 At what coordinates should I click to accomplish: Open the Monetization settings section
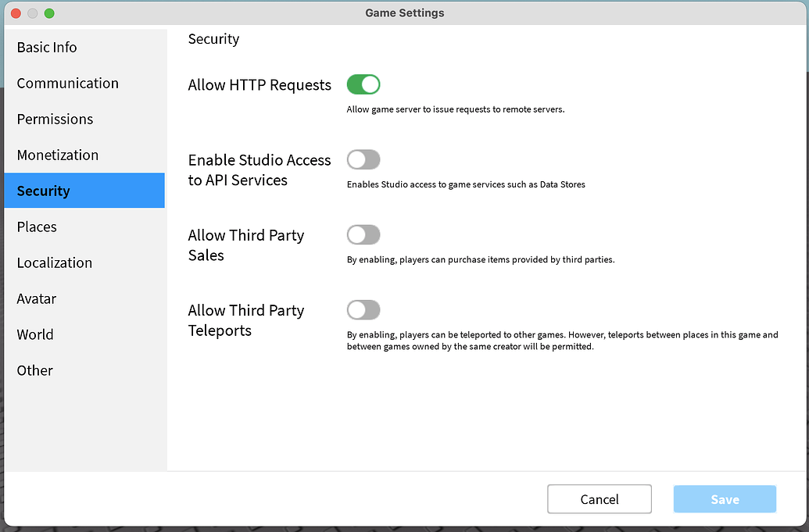click(x=57, y=155)
